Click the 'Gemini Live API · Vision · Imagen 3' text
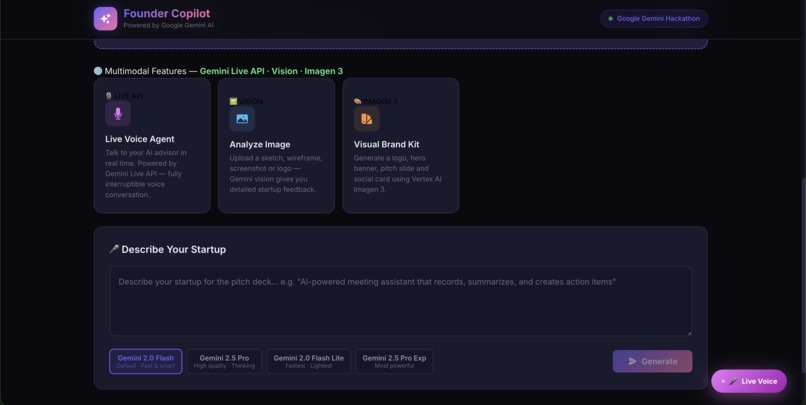Screen dimensions: 806x405 (271, 71)
